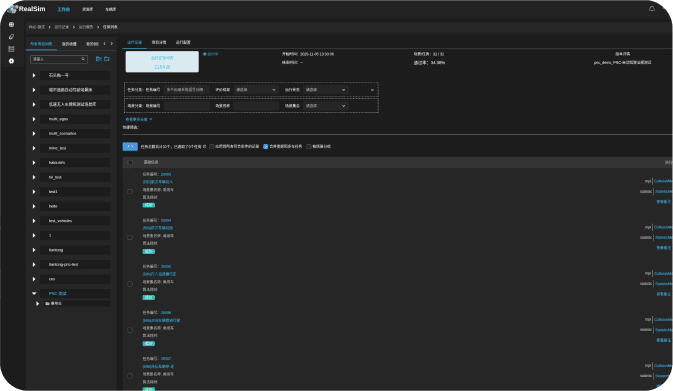The height and width of the screenshot is (391, 673).
Task: Open the task number 25093 link
Action: [x=166, y=174]
